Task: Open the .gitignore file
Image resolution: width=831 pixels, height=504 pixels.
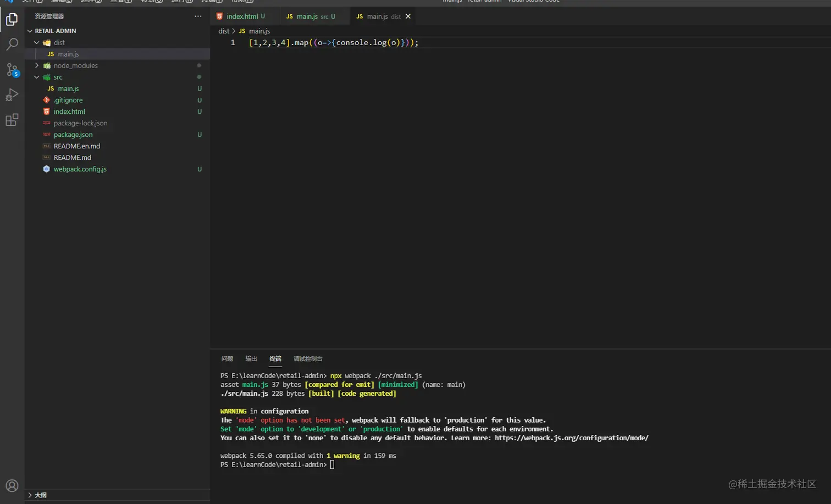Action: [117, 100]
